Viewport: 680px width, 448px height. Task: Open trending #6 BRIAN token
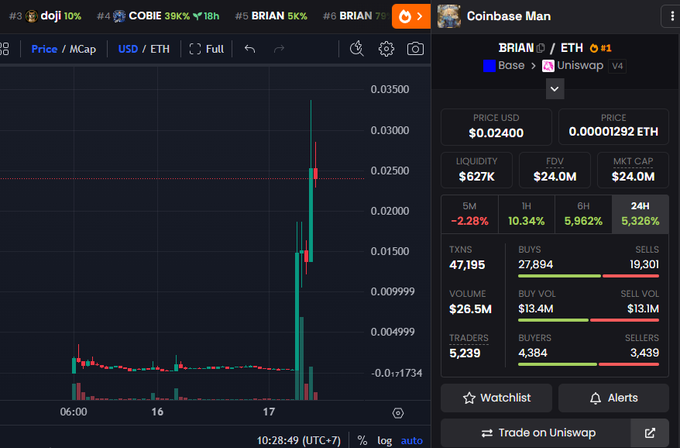point(356,16)
